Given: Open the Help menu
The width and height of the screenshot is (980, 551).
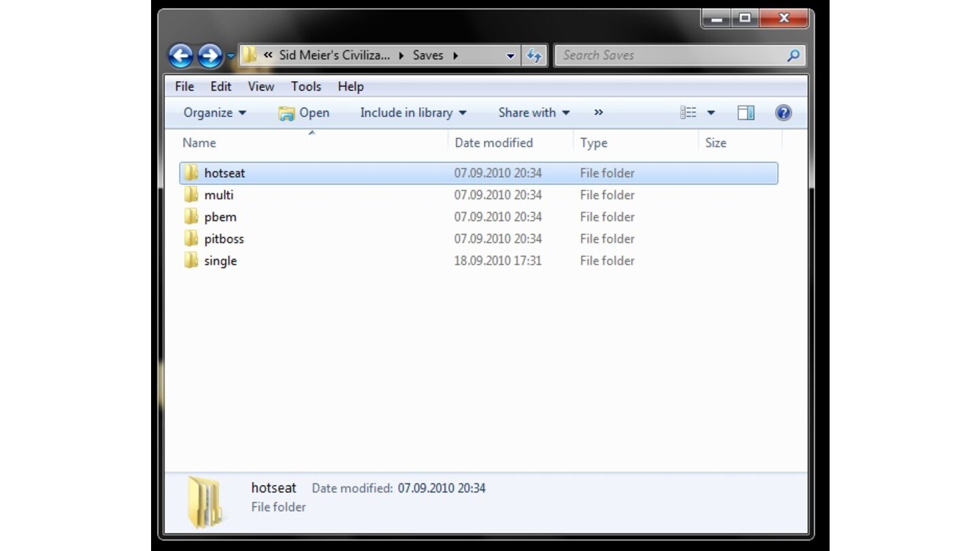Looking at the screenshot, I should (350, 86).
